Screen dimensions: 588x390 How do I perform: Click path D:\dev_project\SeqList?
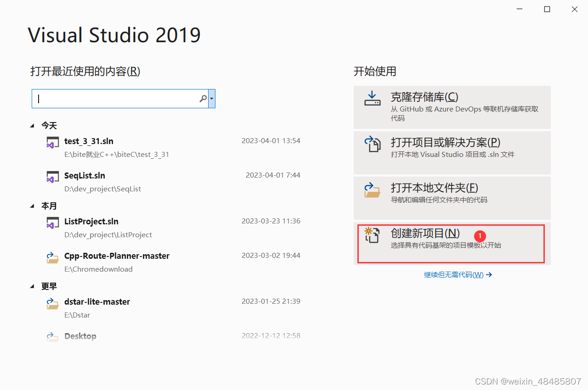coord(102,189)
